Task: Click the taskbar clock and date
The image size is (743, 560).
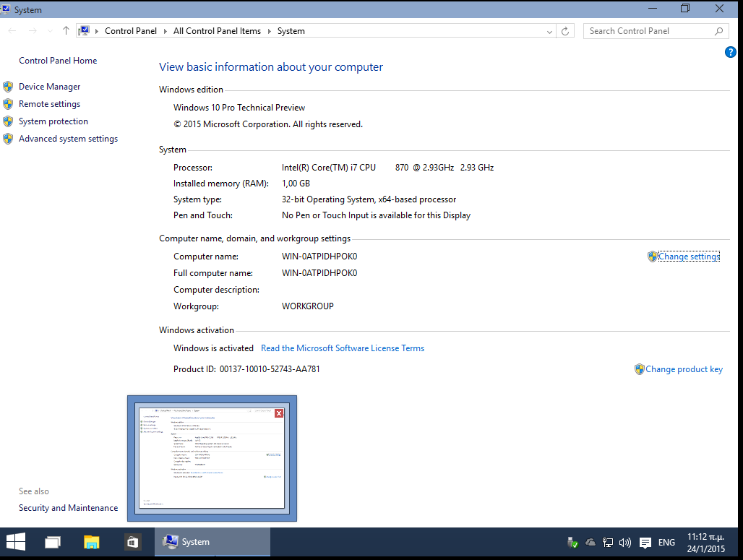Action: click(x=705, y=543)
